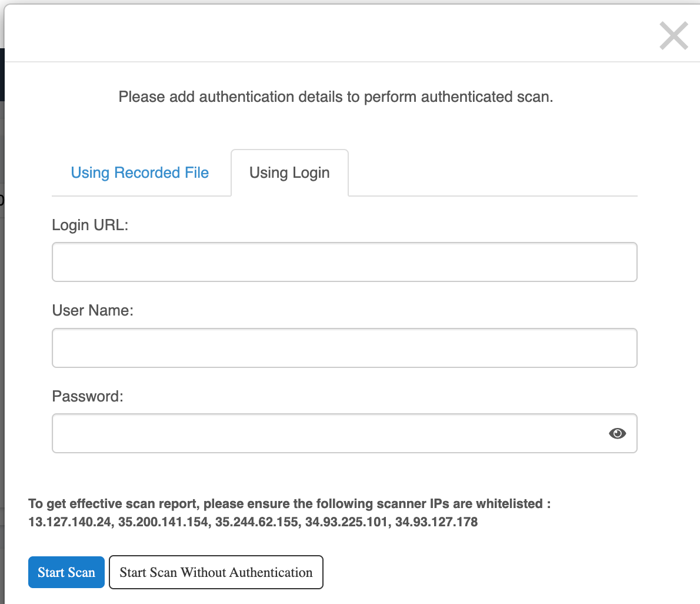
Task: Click inside the User Name field
Action: tap(344, 347)
